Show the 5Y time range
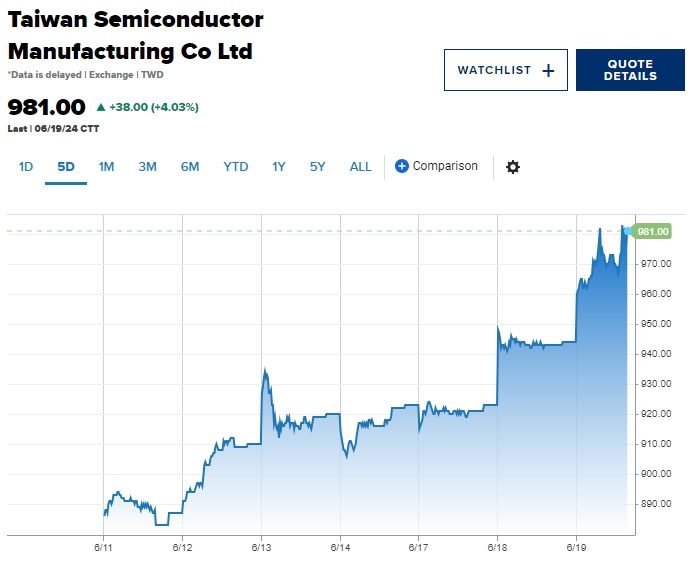Viewport: 694px width, 568px height. [x=317, y=167]
